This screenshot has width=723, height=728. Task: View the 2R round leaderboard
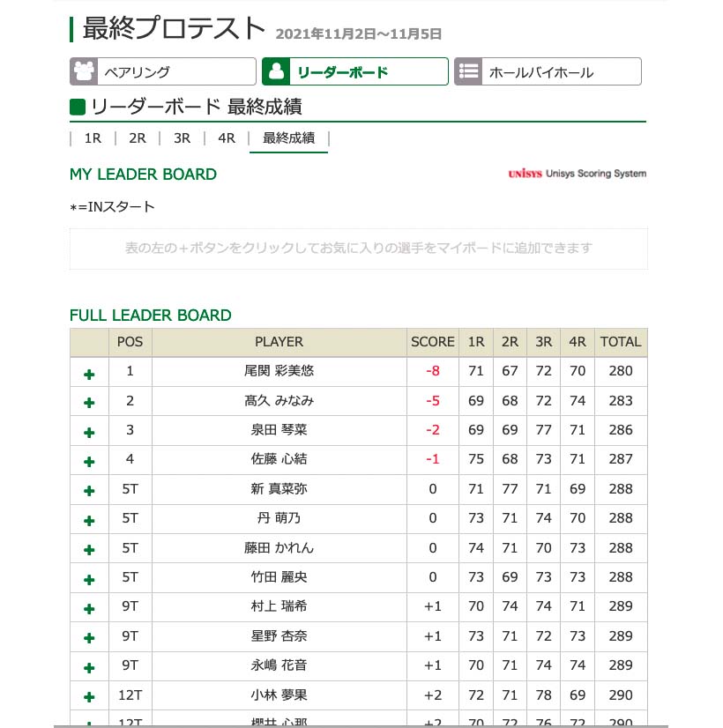point(137,138)
